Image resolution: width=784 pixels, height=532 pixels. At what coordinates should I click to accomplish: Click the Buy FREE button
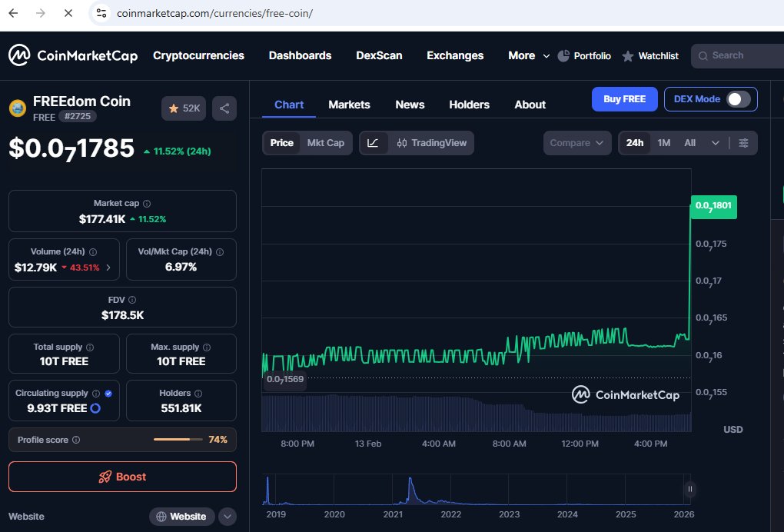pyautogui.click(x=624, y=99)
